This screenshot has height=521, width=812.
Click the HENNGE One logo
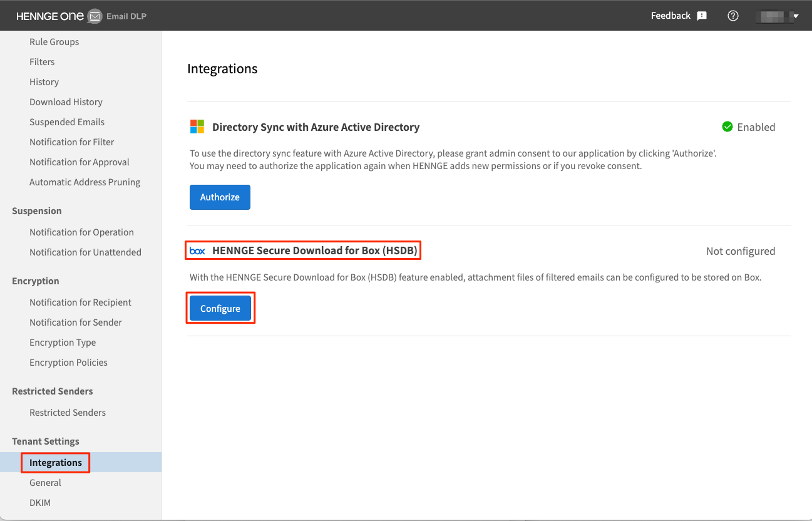tap(50, 16)
